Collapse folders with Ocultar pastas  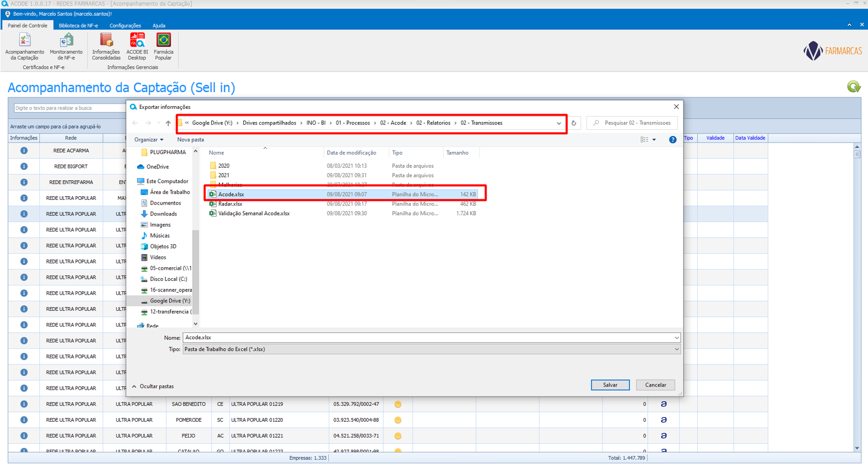point(153,387)
